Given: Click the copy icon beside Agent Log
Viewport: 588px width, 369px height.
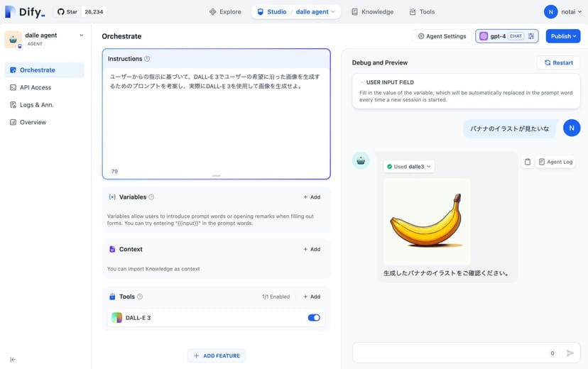Looking at the screenshot, I should [527, 162].
